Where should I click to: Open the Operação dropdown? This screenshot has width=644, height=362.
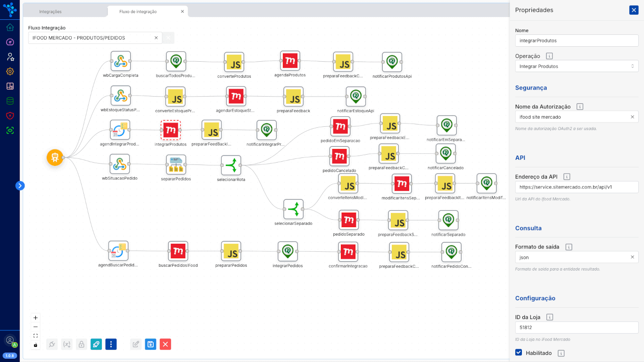(577, 66)
